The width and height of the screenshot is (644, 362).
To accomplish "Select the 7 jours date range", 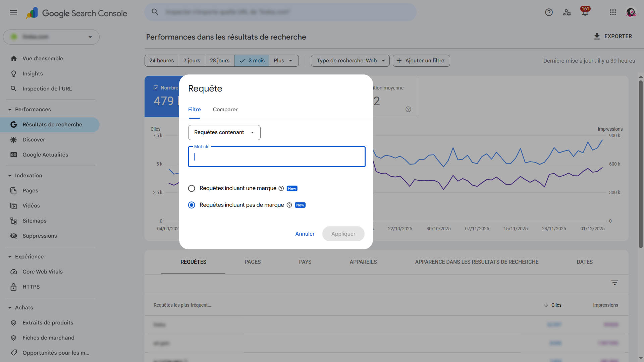I will coord(192,61).
